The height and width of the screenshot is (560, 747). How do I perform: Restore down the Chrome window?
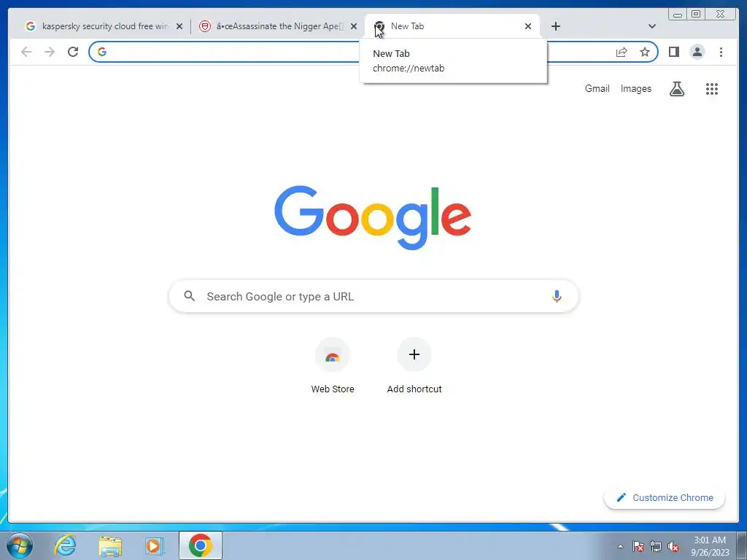click(x=696, y=15)
